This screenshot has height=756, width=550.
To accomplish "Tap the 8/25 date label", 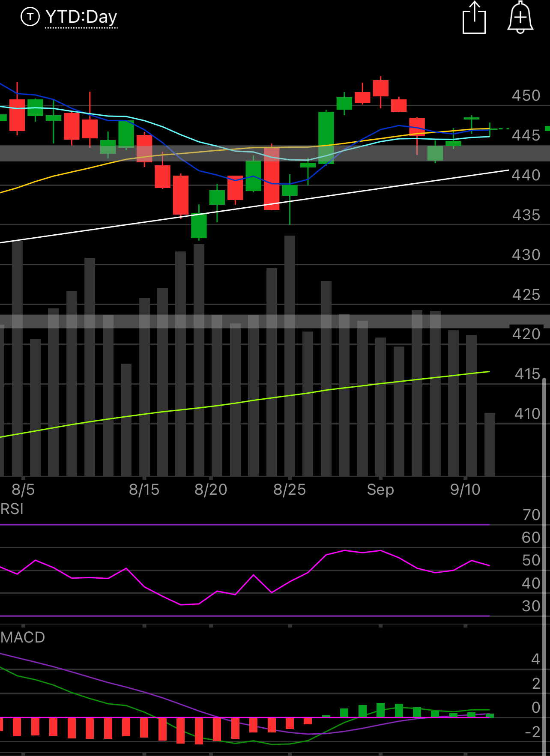I will pyautogui.click(x=290, y=490).
